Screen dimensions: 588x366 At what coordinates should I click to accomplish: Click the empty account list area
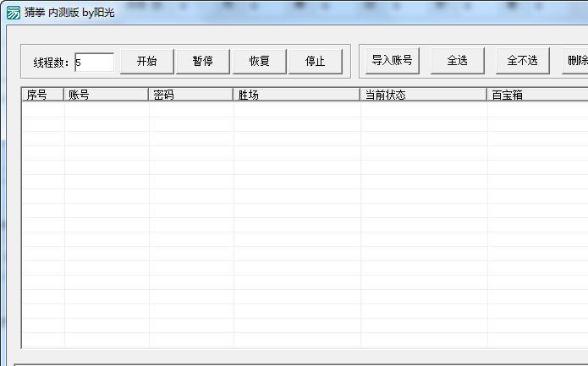pos(296,228)
